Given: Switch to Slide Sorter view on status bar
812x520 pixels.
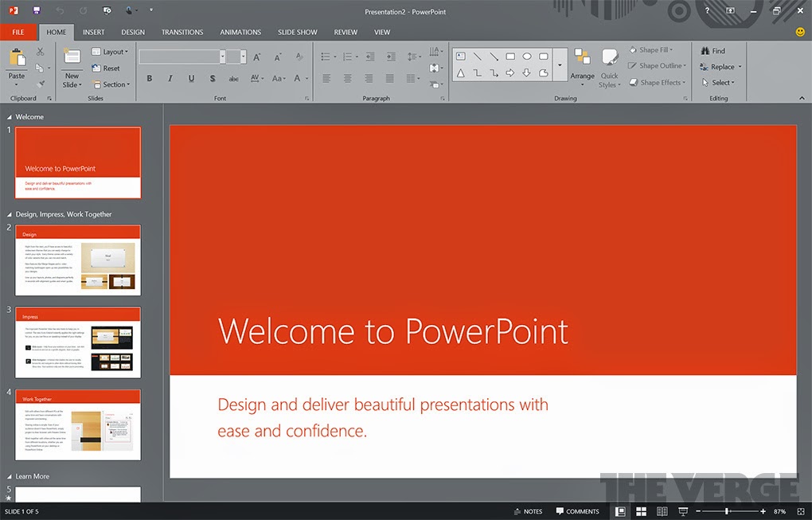Looking at the screenshot, I should pos(641,511).
